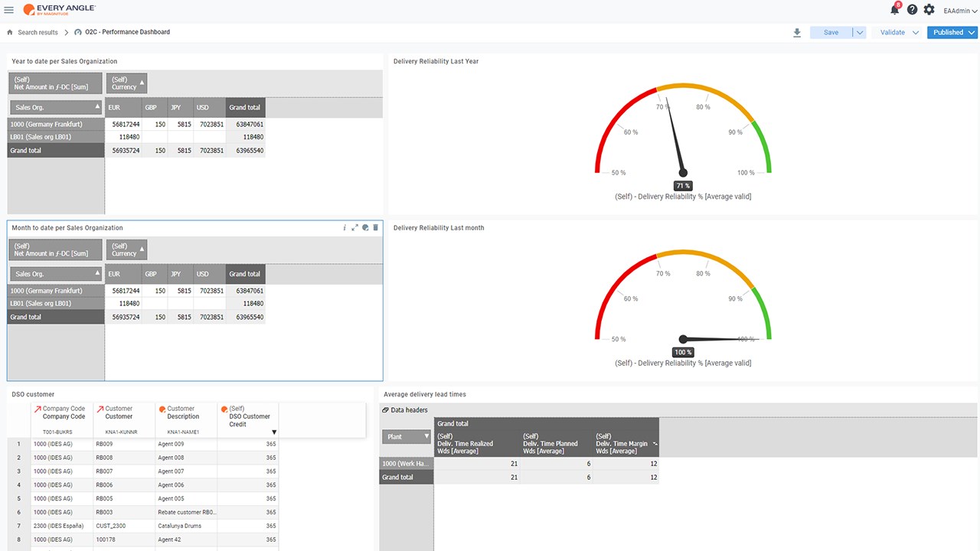The height and width of the screenshot is (551, 980).
Task: Click JPY column header in Month to date table
Action: pyautogui.click(x=181, y=273)
